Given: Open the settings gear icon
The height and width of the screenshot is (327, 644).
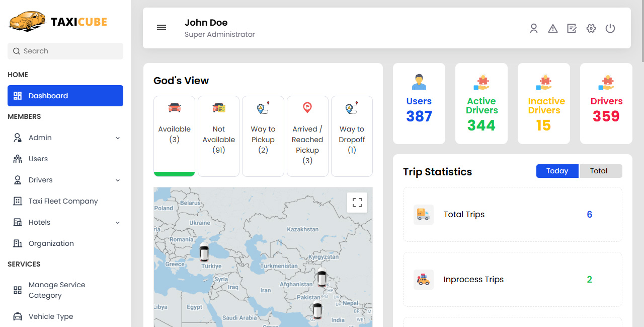Looking at the screenshot, I should click(591, 29).
